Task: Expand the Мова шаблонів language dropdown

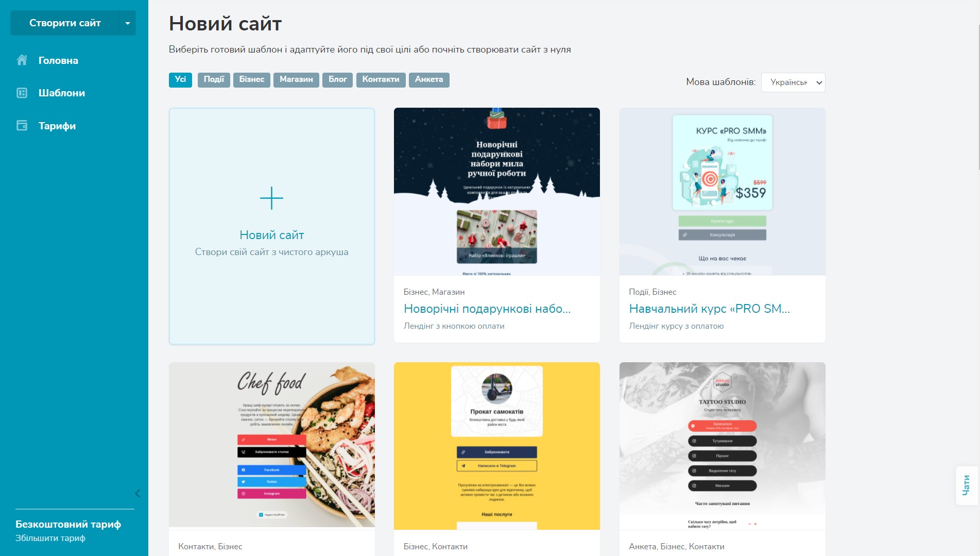Action: 793,82
